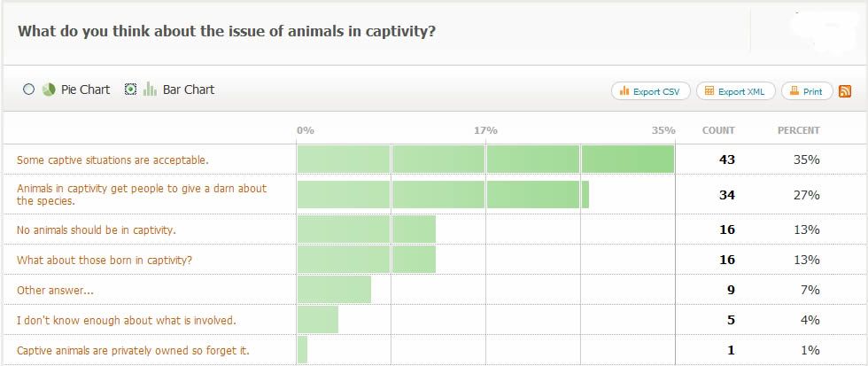868x366 pixels.
Task: Print the poll results
Action: click(806, 91)
